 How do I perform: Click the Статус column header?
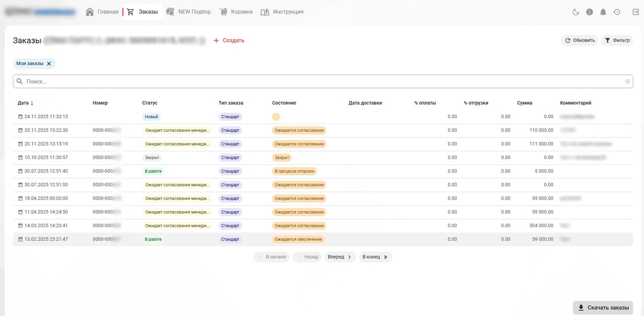pyautogui.click(x=150, y=103)
